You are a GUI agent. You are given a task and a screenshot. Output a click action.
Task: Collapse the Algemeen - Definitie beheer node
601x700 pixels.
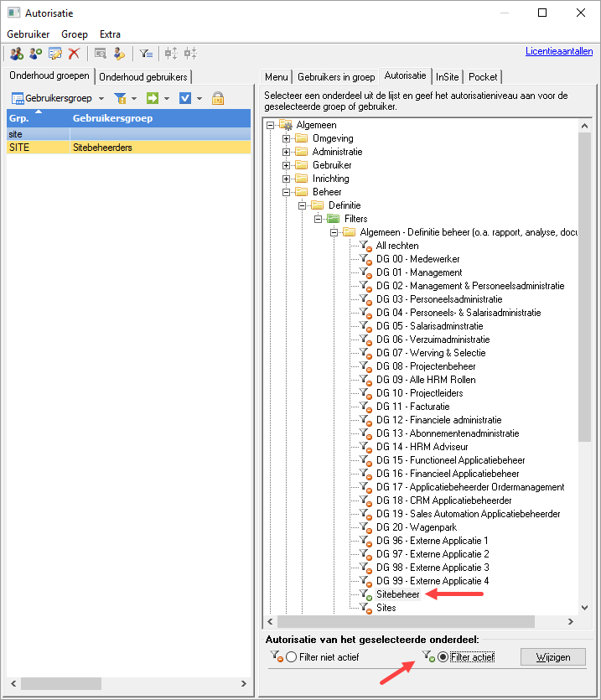coord(334,232)
